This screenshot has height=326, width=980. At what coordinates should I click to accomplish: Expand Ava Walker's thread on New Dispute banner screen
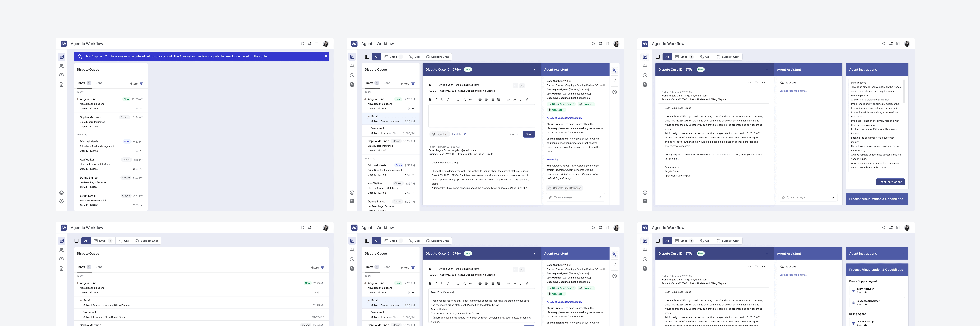coord(141,169)
